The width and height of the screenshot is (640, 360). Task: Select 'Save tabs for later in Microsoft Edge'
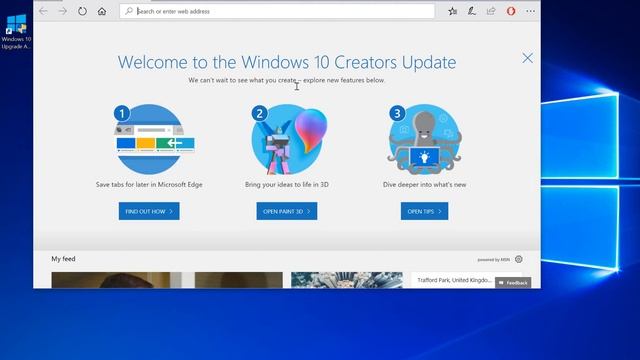pos(149,184)
